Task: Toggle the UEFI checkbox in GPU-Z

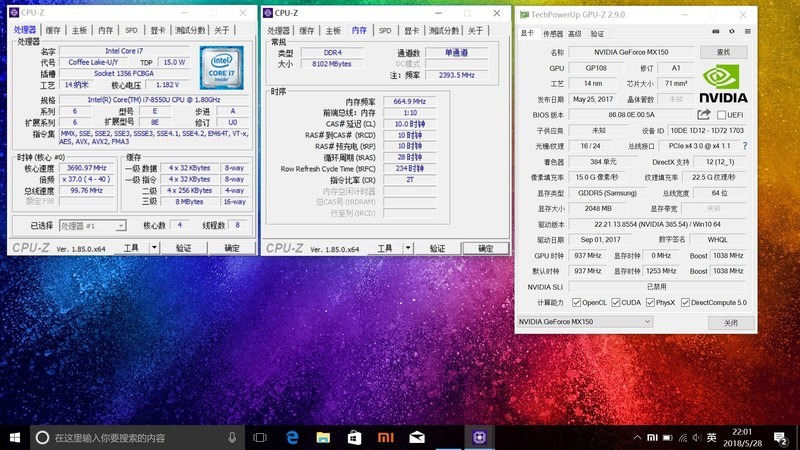Action: tap(721, 115)
